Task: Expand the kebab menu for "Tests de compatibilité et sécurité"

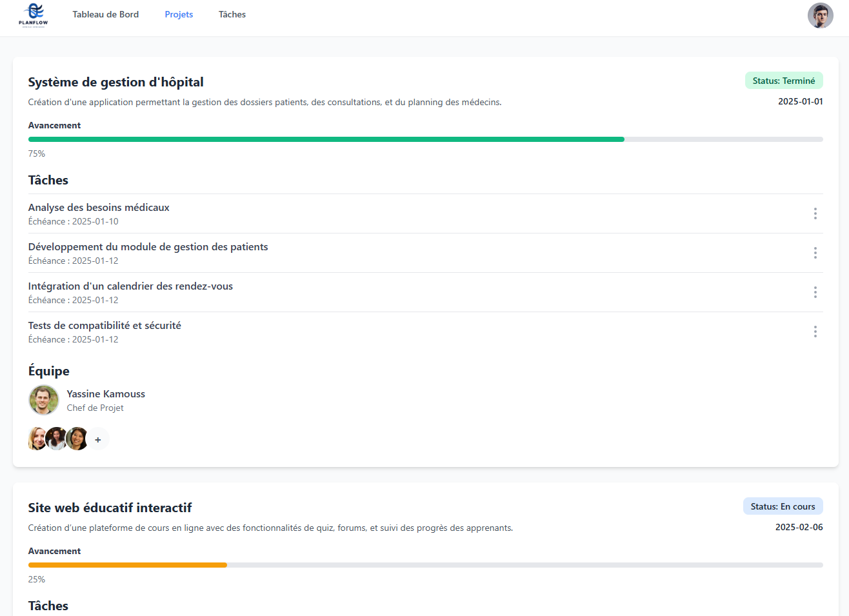Action: click(x=815, y=332)
